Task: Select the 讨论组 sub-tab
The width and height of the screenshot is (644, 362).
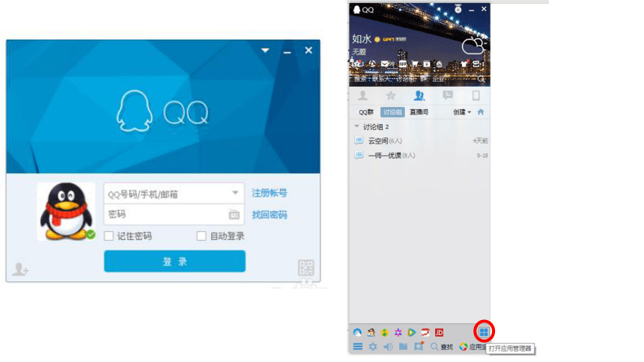Action: (x=392, y=112)
